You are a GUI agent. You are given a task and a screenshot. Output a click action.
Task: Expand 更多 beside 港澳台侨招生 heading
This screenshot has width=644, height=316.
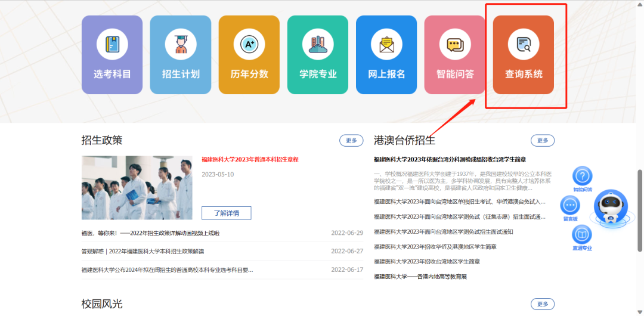(542, 141)
